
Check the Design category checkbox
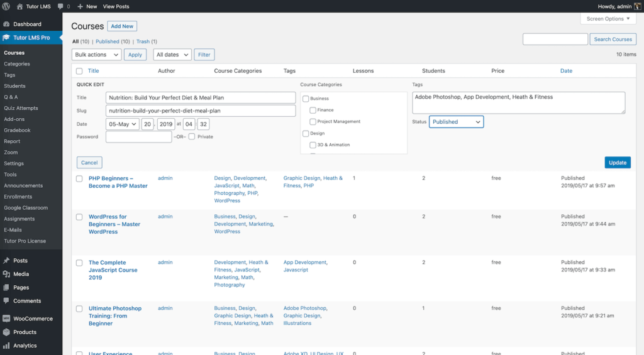(306, 133)
